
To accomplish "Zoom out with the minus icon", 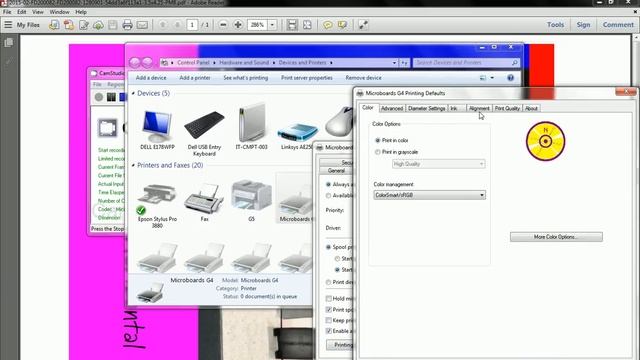I will coord(223,25).
